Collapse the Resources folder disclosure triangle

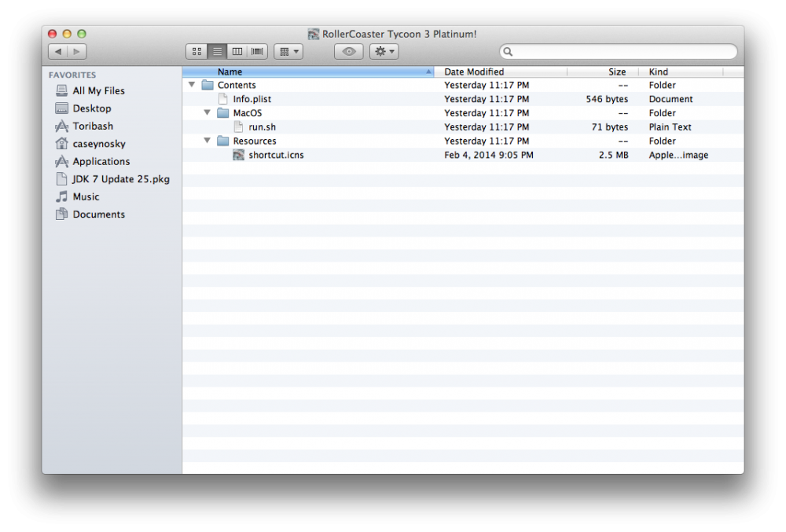[208, 141]
